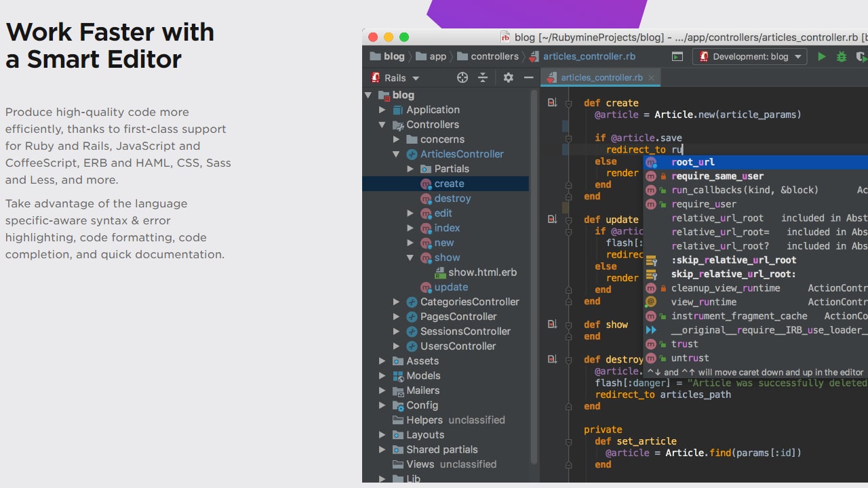Toggle fold marker beside def show
Screen dimensions: 868x488
(568, 325)
